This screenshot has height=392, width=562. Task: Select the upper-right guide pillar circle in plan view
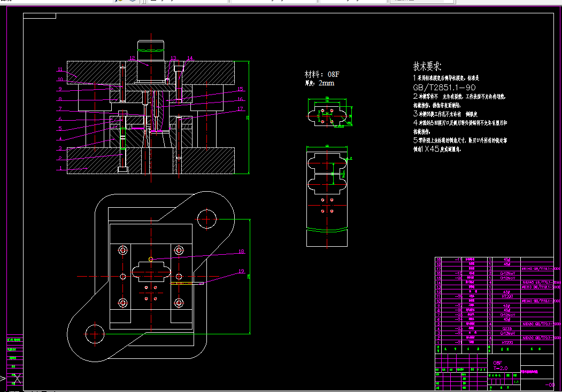click(207, 219)
